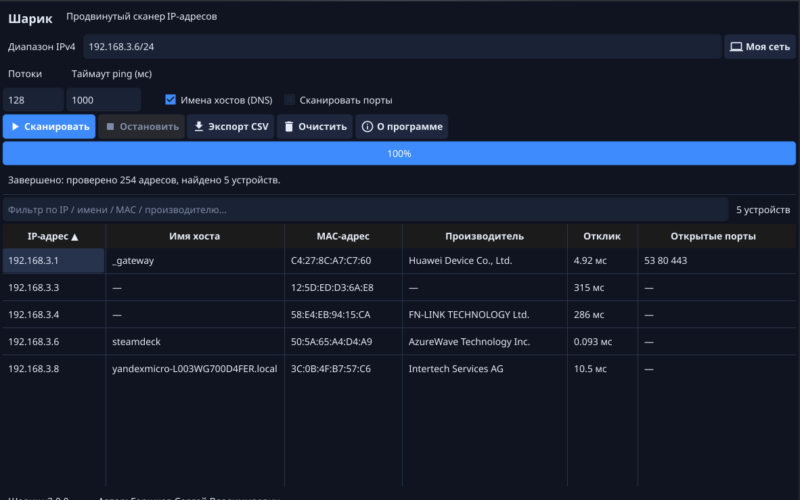The height and width of the screenshot is (500, 800).
Task: Click the open ports 53 80 443 cell
Action: click(x=717, y=261)
